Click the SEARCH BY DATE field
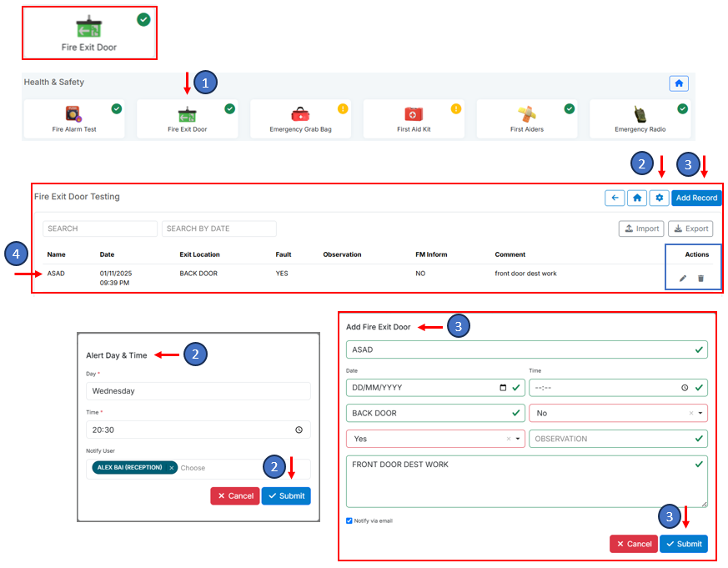728x568 pixels. (x=218, y=229)
